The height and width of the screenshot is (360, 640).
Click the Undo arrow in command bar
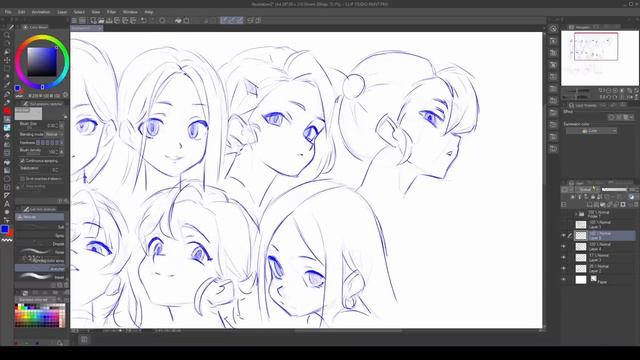(x=144, y=20)
